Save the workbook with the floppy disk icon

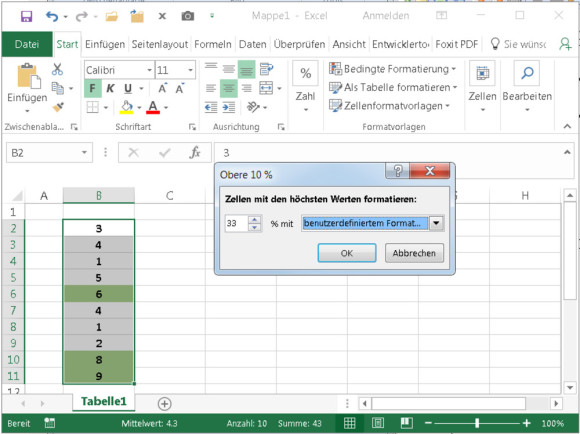pos(26,16)
